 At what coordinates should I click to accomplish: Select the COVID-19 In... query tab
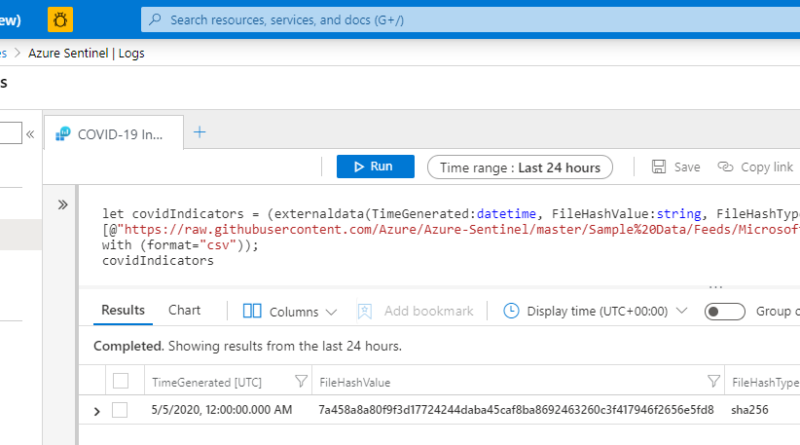(114, 134)
